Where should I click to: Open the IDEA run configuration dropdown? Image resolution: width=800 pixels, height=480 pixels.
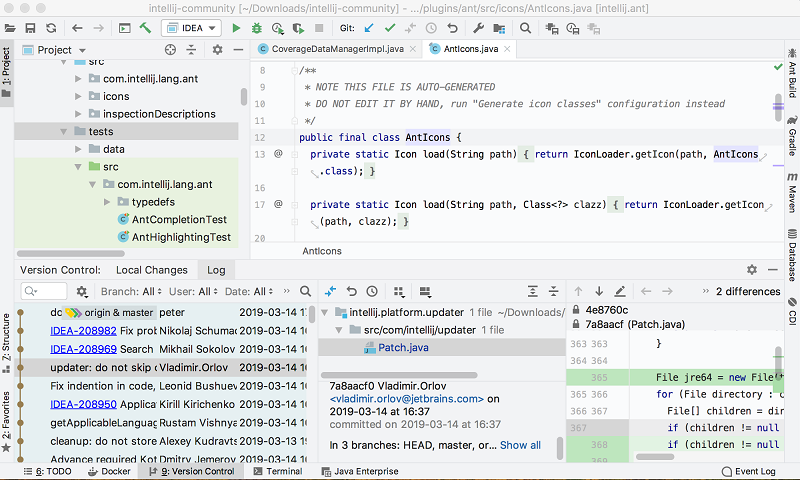click(x=190, y=28)
